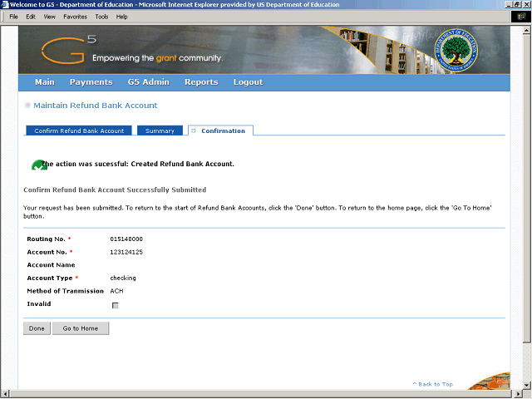Click the vertical scrollbar thumb
This screenshot has width=532, height=399.
pyautogui.click(x=526, y=189)
